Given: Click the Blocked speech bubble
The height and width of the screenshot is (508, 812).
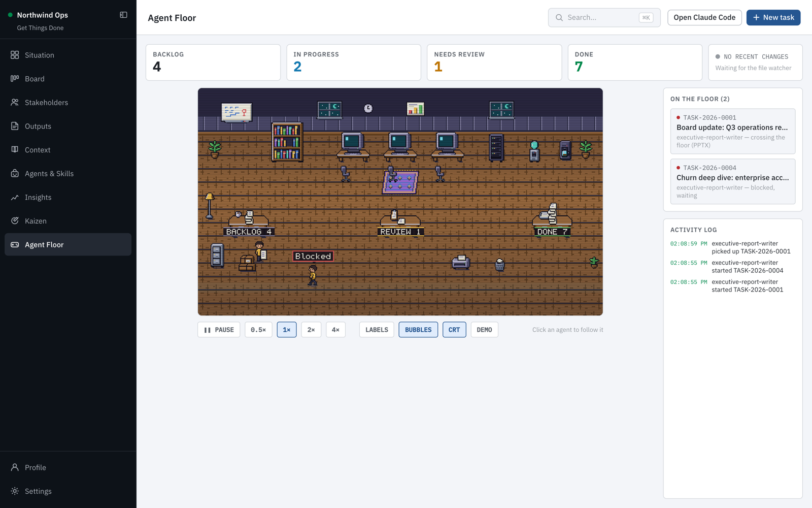Looking at the screenshot, I should 313,257.
